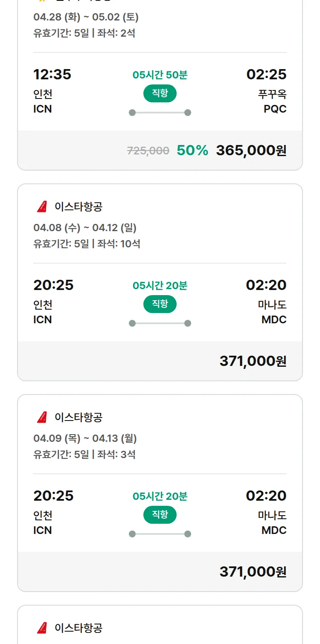Click the PQC arrival airport code
Screen dimensions: 320x644
pos(275,109)
